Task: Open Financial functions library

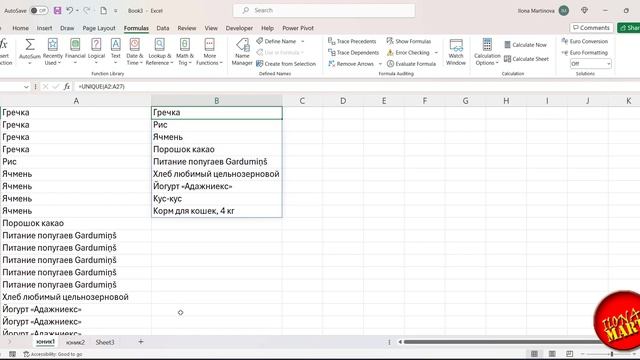Action: coord(75,52)
